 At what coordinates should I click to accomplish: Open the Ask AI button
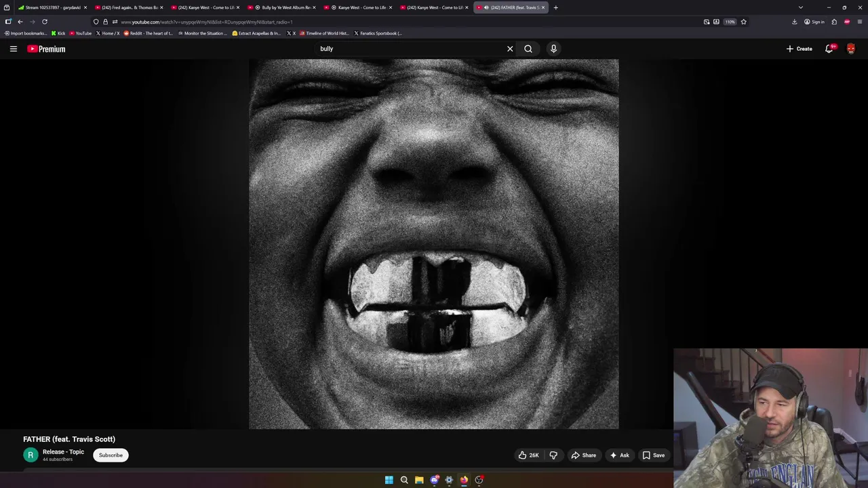620,455
